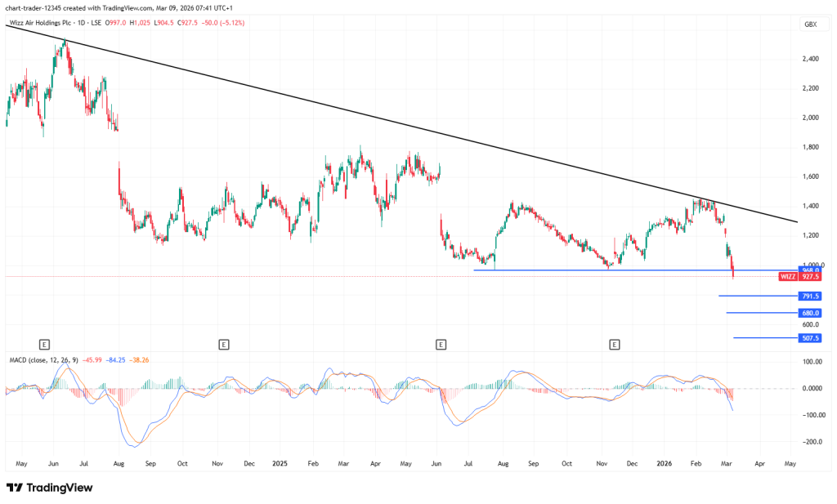Open the earnings E marker before November 2024
837x504 pixels.
(223, 345)
